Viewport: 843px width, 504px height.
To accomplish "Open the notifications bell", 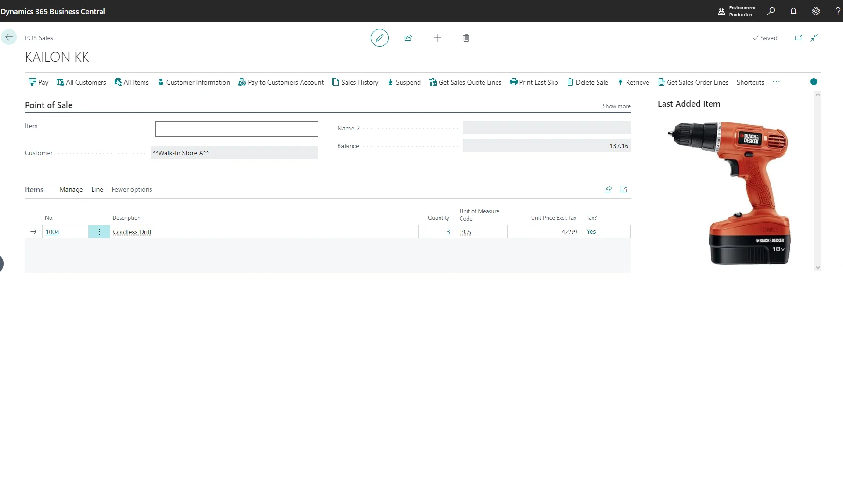I will [x=793, y=11].
